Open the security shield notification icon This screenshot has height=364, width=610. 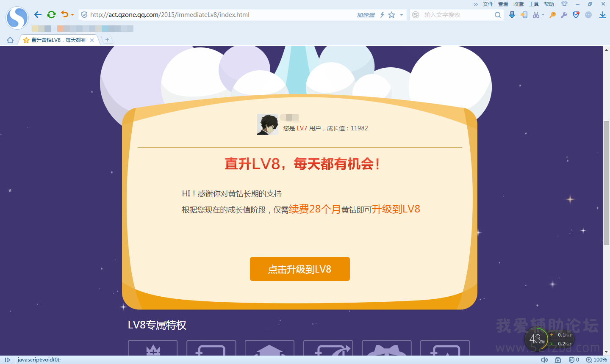point(576,15)
